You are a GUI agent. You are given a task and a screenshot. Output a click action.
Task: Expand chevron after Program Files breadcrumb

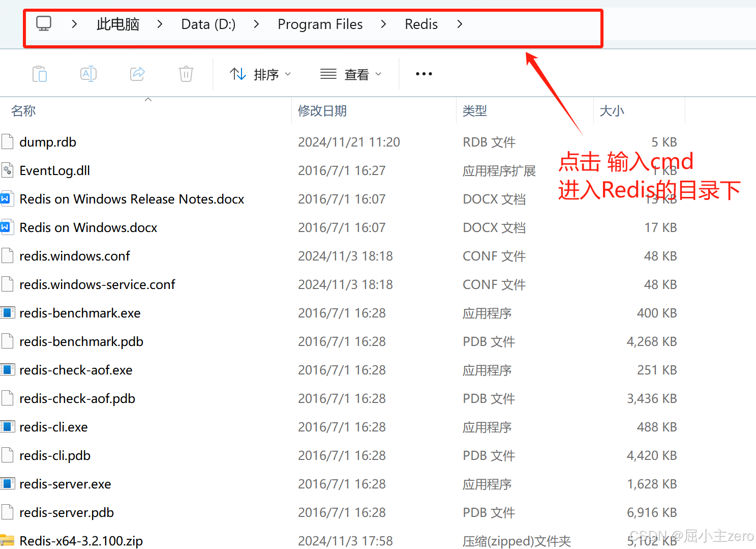[383, 24]
